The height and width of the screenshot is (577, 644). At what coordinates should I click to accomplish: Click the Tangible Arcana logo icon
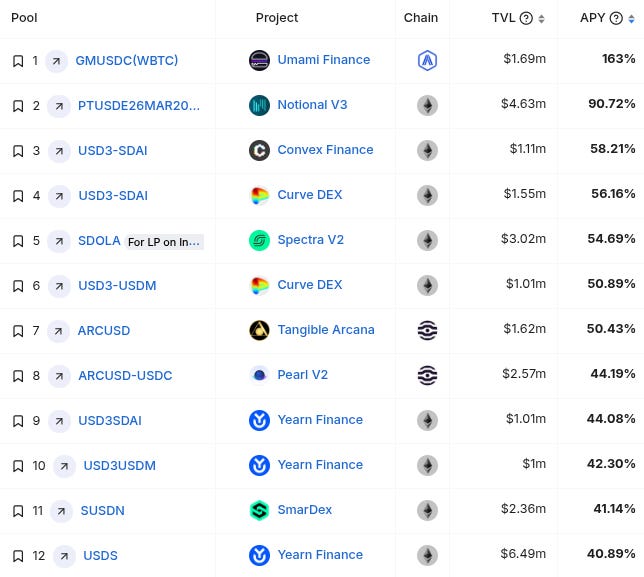coord(260,330)
